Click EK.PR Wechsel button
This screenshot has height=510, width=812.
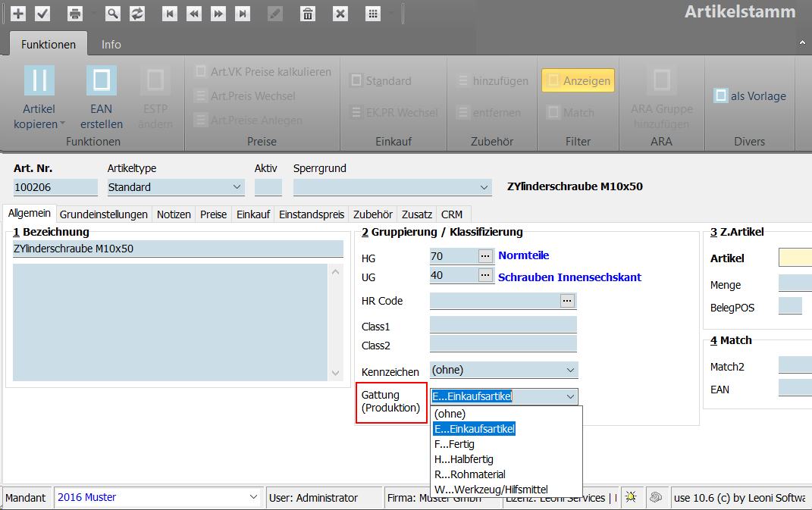click(394, 112)
